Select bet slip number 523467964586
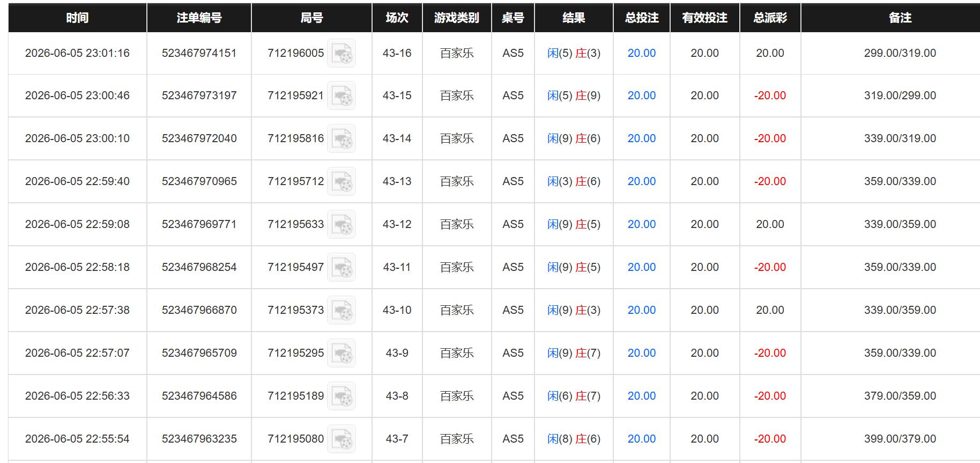The width and height of the screenshot is (980, 463). click(x=199, y=396)
